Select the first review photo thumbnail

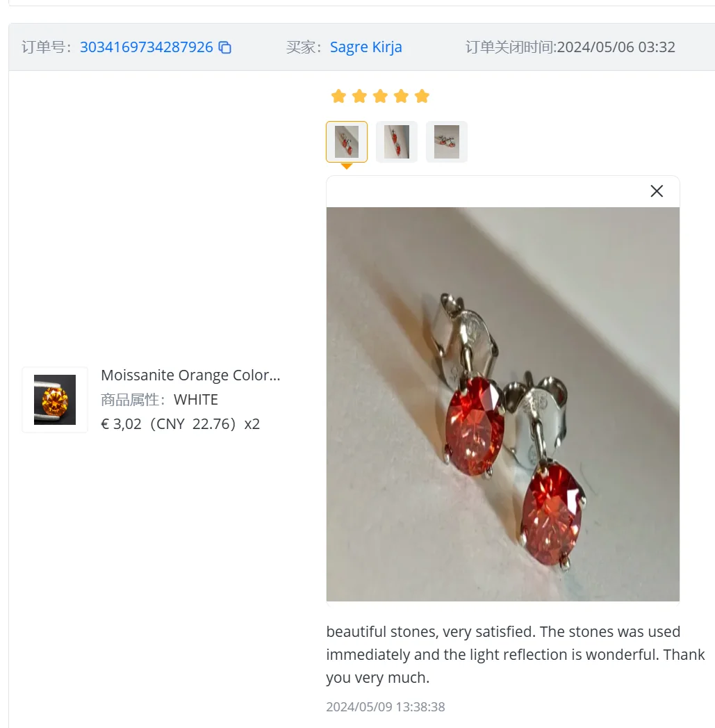(x=347, y=142)
